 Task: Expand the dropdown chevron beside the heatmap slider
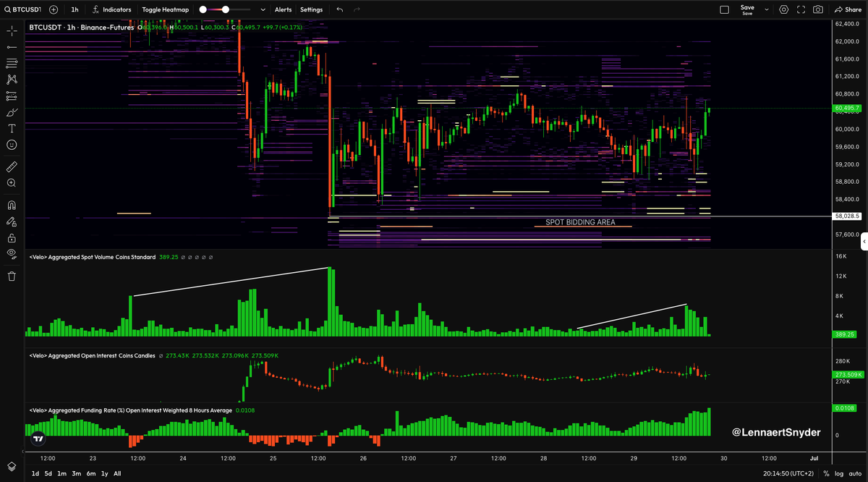[263, 9]
